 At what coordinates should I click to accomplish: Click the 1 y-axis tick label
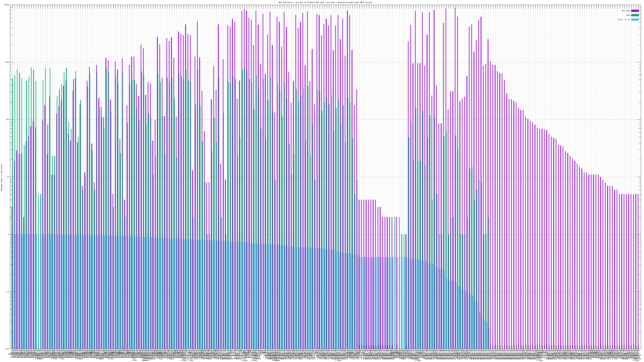[x=9, y=234]
